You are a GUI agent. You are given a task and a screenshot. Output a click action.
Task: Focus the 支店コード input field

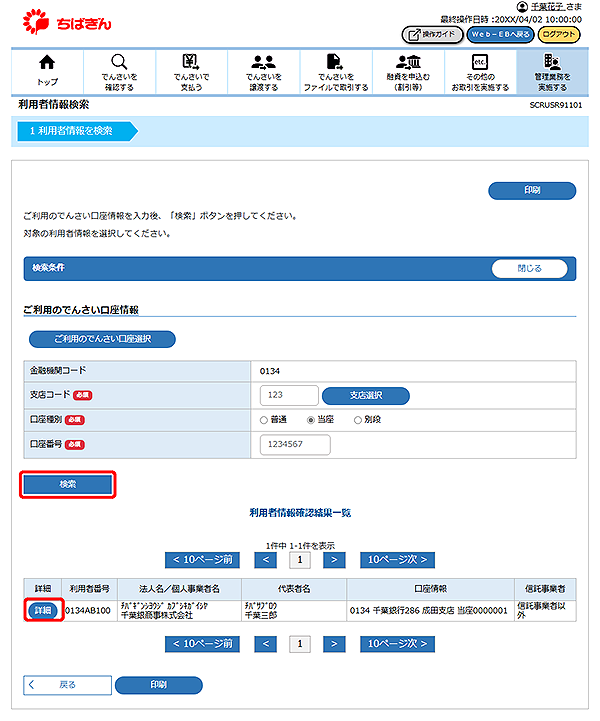click(x=289, y=395)
